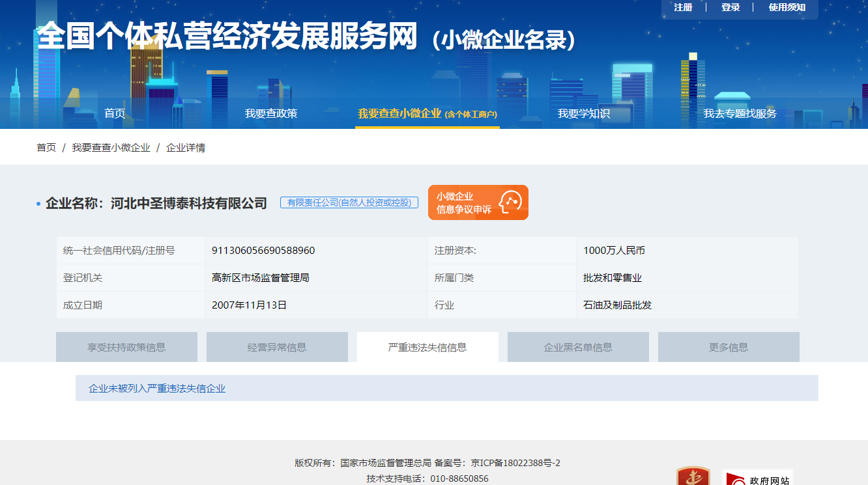Viewport: 868px width, 485px height.
Task: Click the red national emblem icon in footer
Action: [x=693, y=477]
